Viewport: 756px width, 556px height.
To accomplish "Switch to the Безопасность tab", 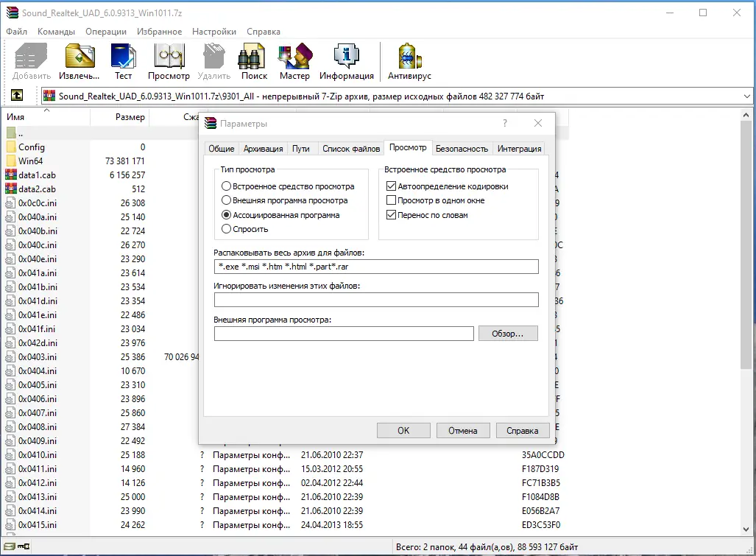I will pos(462,149).
